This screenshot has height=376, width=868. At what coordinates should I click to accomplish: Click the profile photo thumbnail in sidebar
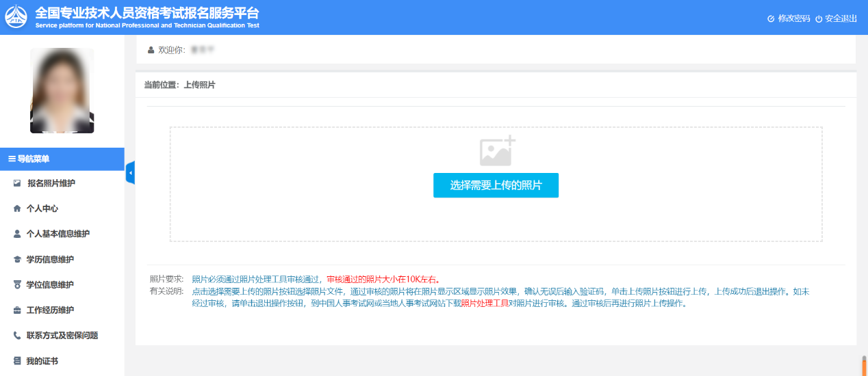pos(62,90)
